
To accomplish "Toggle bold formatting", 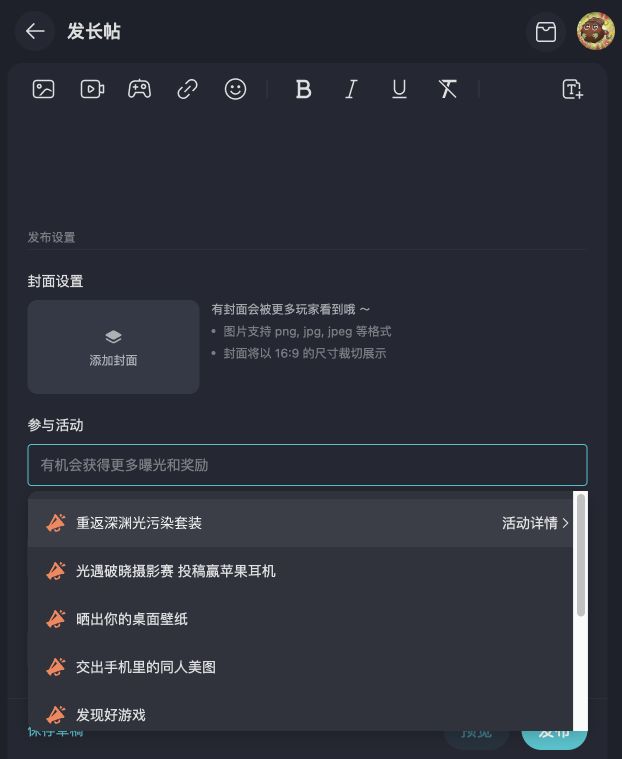I will (x=303, y=89).
